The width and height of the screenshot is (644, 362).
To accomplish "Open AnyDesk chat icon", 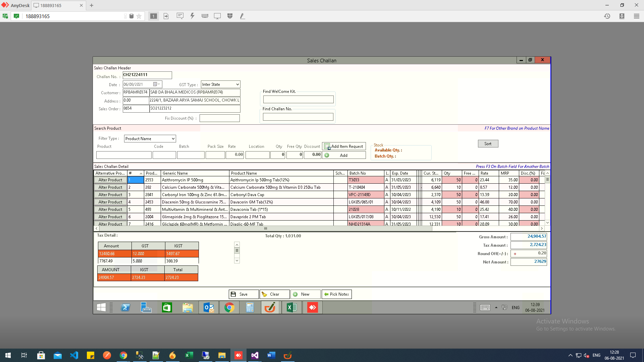I will [180, 16].
